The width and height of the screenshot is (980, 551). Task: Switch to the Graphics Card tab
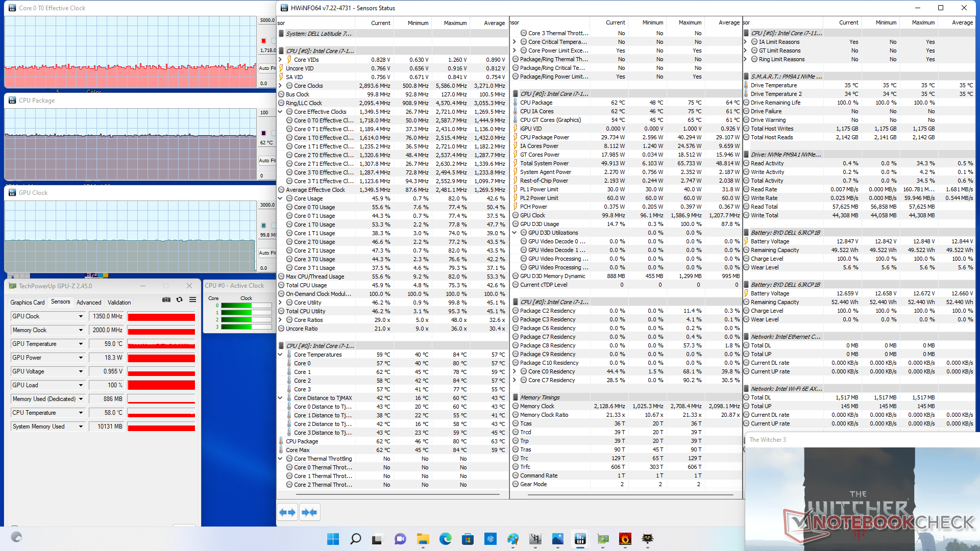[x=28, y=303]
